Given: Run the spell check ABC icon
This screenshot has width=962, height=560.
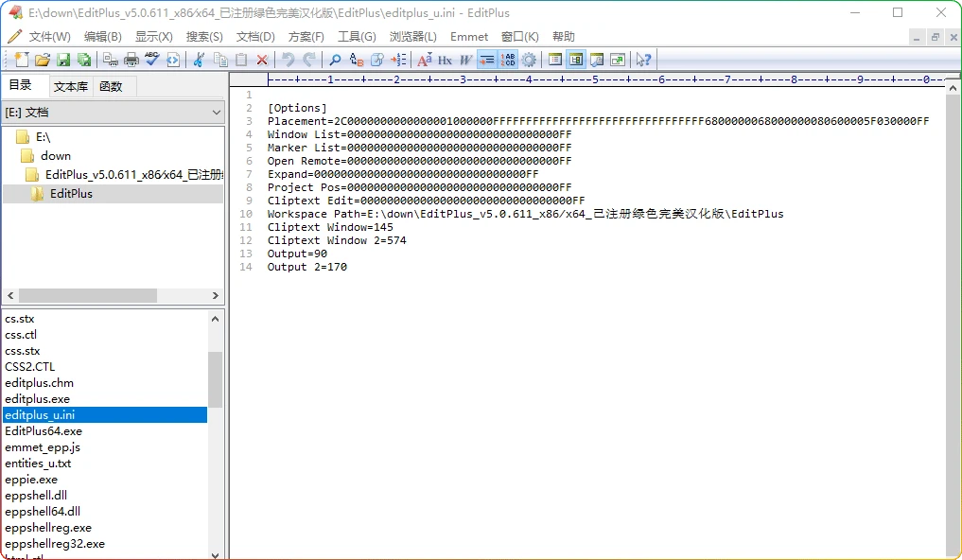Looking at the screenshot, I should coord(152,60).
